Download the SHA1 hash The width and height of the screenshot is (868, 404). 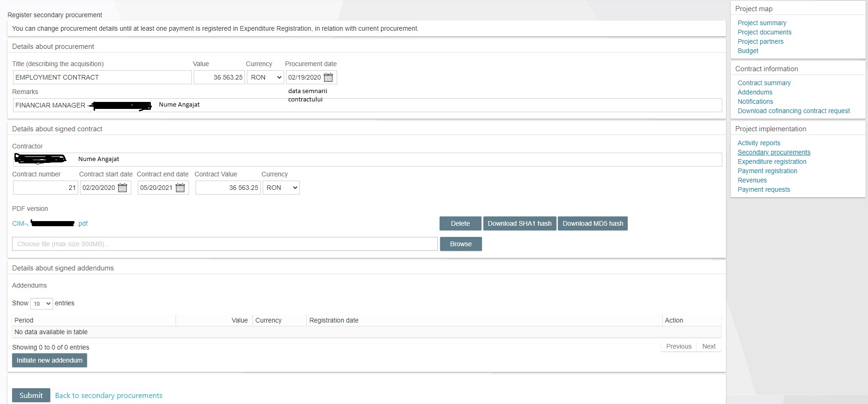(519, 224)
